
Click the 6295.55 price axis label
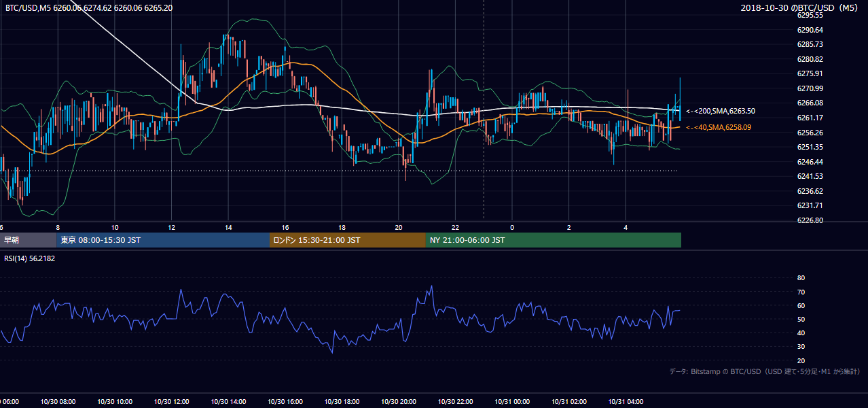pos(810,15)
